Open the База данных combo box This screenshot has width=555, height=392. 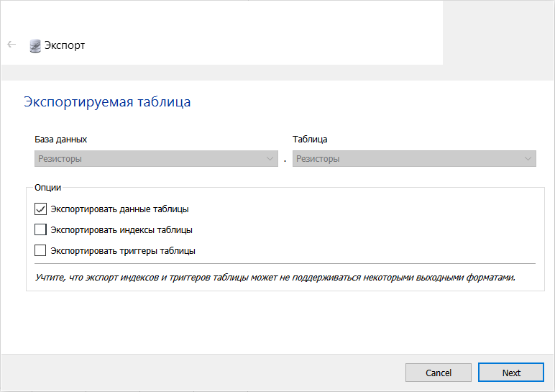(155, 159)
